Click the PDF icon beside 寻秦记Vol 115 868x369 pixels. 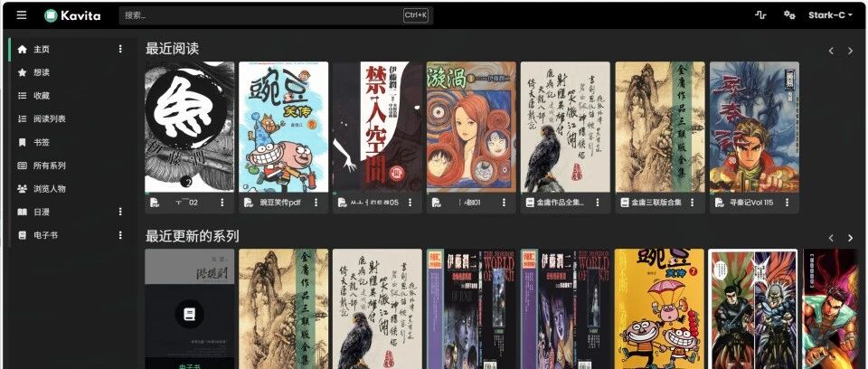(x=719, y=203)
